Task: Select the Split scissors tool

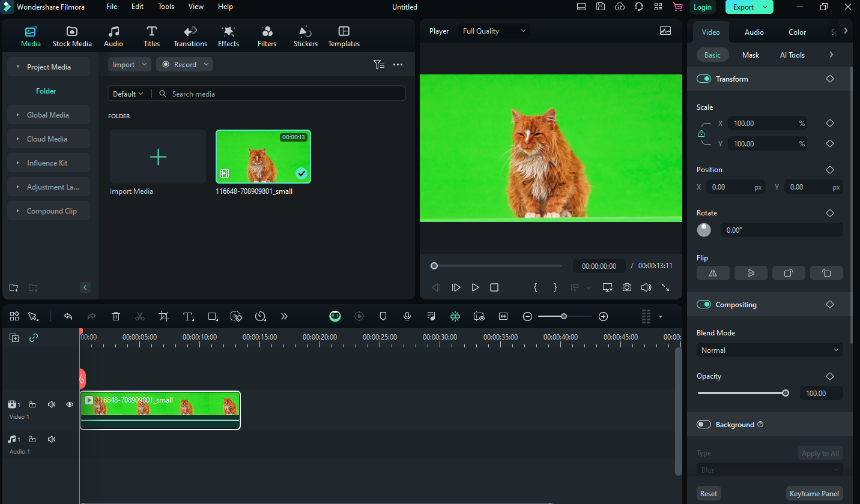Action: click(x=139, y=316)
